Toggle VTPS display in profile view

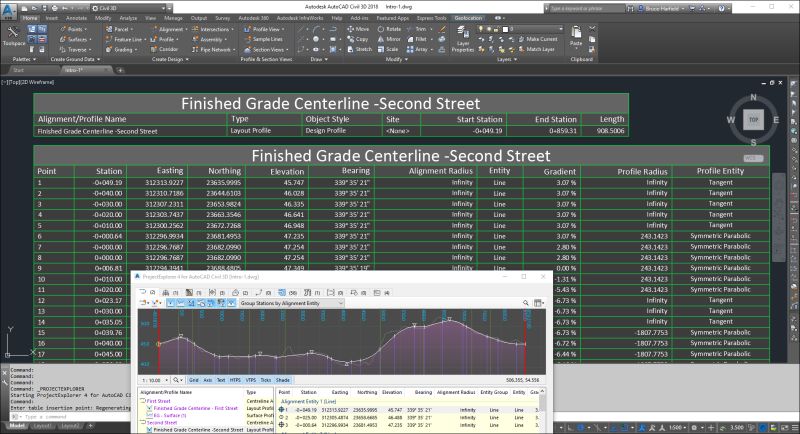click(x=251, y=380)
